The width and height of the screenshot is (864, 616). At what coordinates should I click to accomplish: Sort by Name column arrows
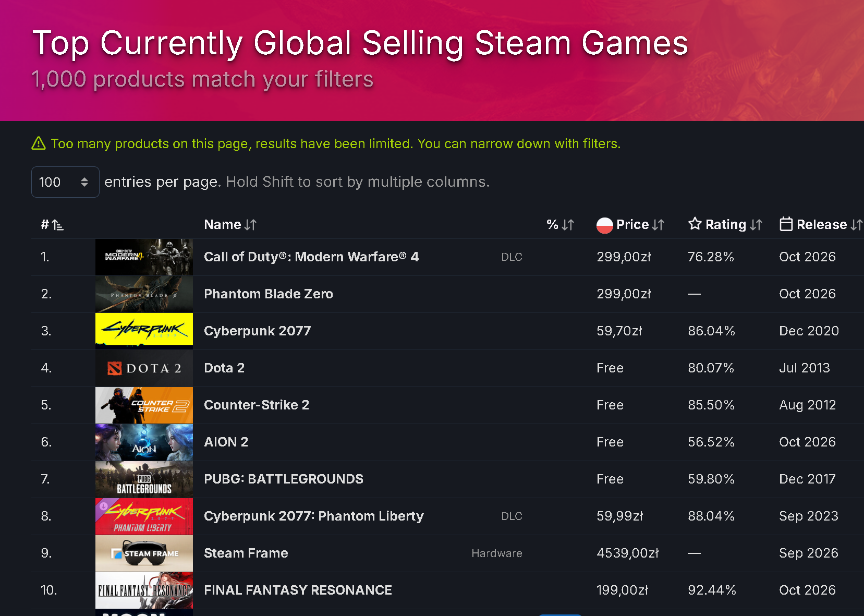click(x=250, y=225)
